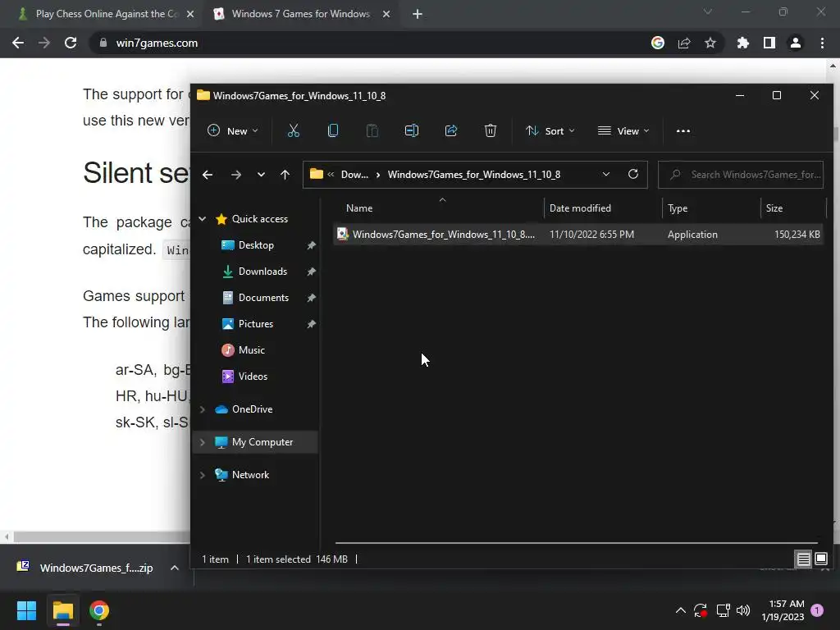Open Pictures in navigation pane
840x630 pixels.
pos(256,323)
